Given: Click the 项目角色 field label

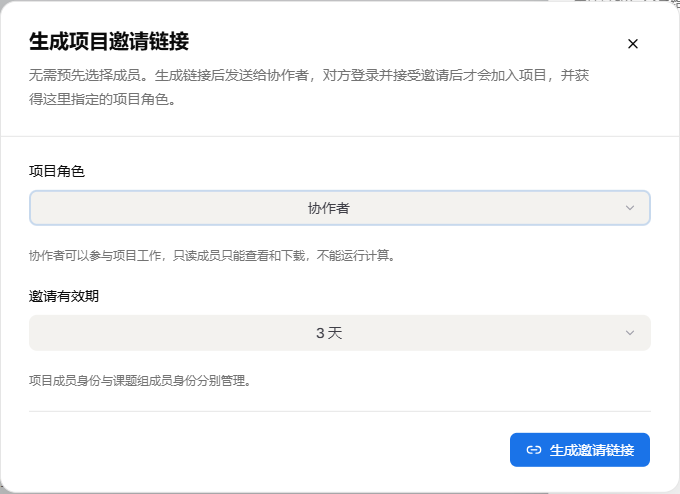Looking at the screenshot, I should pos(56,171).
